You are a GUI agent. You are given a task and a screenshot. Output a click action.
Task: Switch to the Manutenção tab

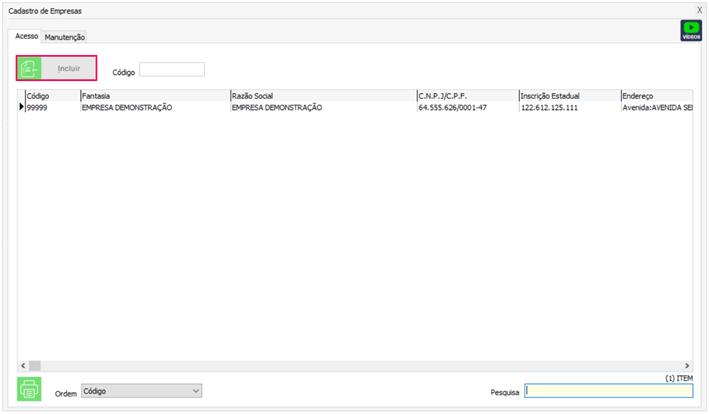click(x=65, y=37)
